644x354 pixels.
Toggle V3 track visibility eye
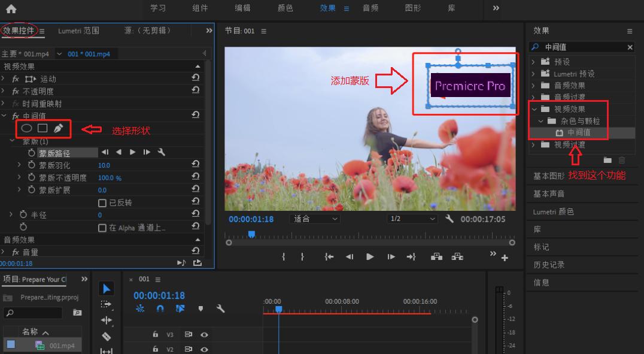coord(204,335)
